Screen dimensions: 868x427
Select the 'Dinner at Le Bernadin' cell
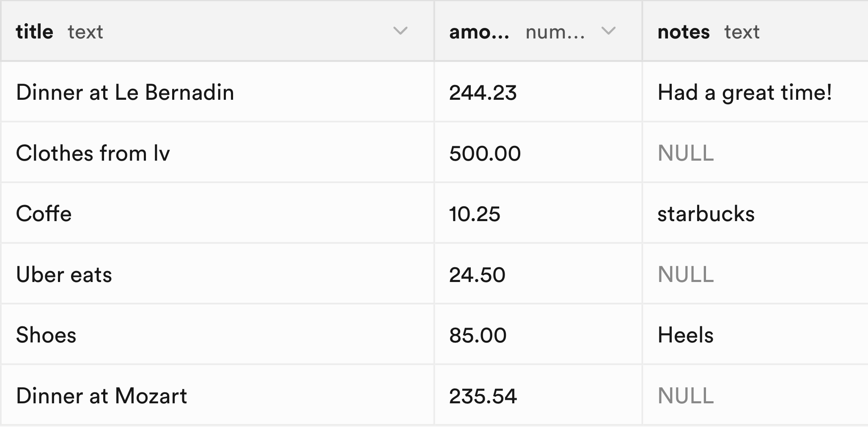[x=125, y=92]
